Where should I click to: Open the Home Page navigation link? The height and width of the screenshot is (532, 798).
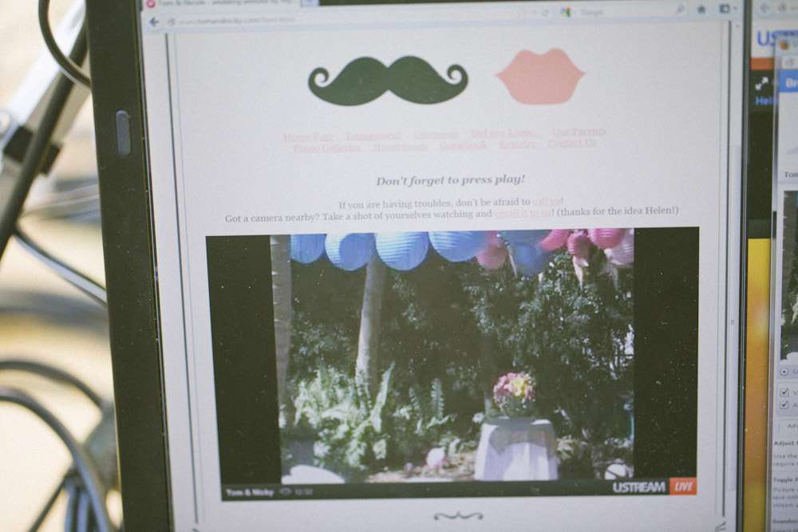[x=308, y=136]
